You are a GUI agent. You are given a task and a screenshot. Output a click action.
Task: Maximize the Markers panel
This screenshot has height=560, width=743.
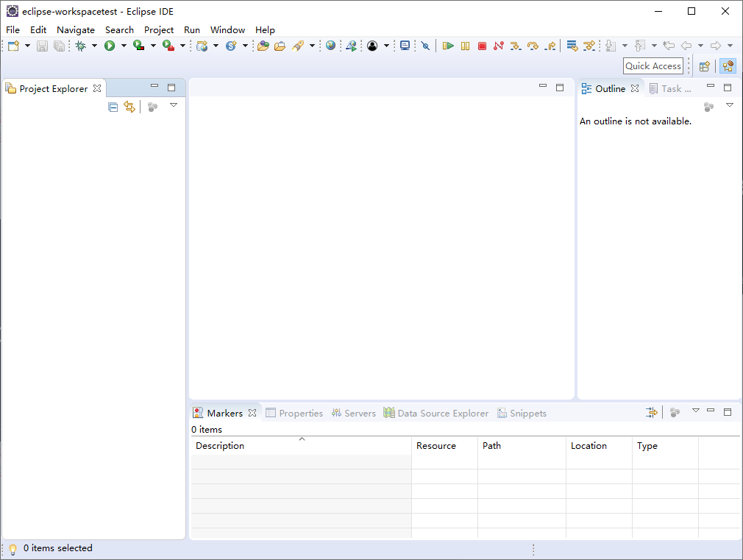tap(728, 412)
